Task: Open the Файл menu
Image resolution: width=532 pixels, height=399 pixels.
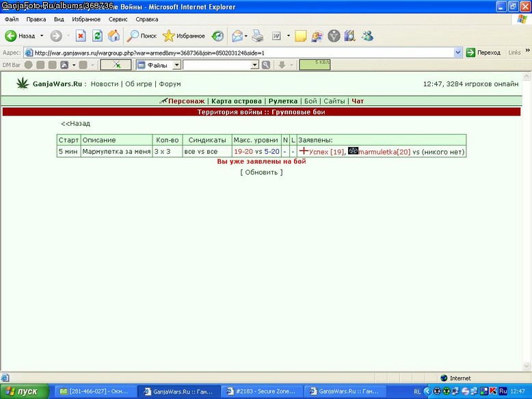Action: pos(12,19)
